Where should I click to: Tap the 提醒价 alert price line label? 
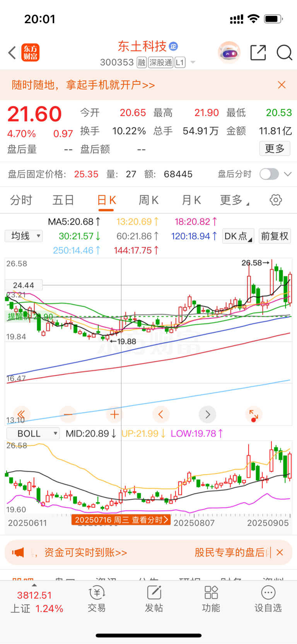tap(31, 317)
